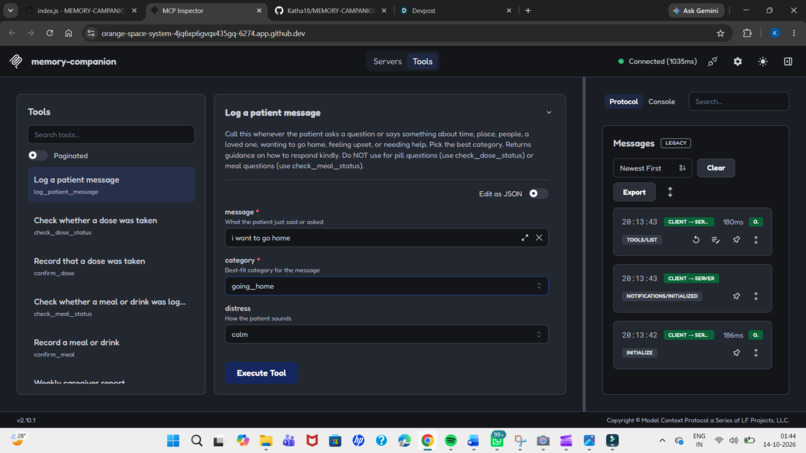Open the Chrome profile avatar K

775,33
